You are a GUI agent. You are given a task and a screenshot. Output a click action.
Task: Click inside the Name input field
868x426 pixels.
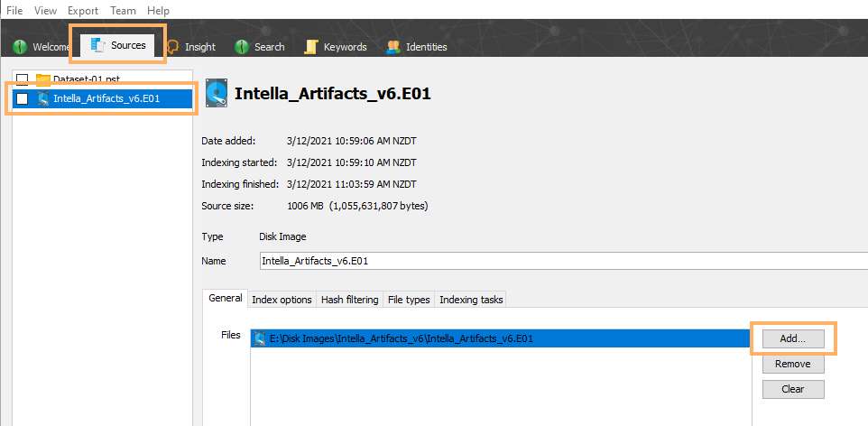(564, 261)
